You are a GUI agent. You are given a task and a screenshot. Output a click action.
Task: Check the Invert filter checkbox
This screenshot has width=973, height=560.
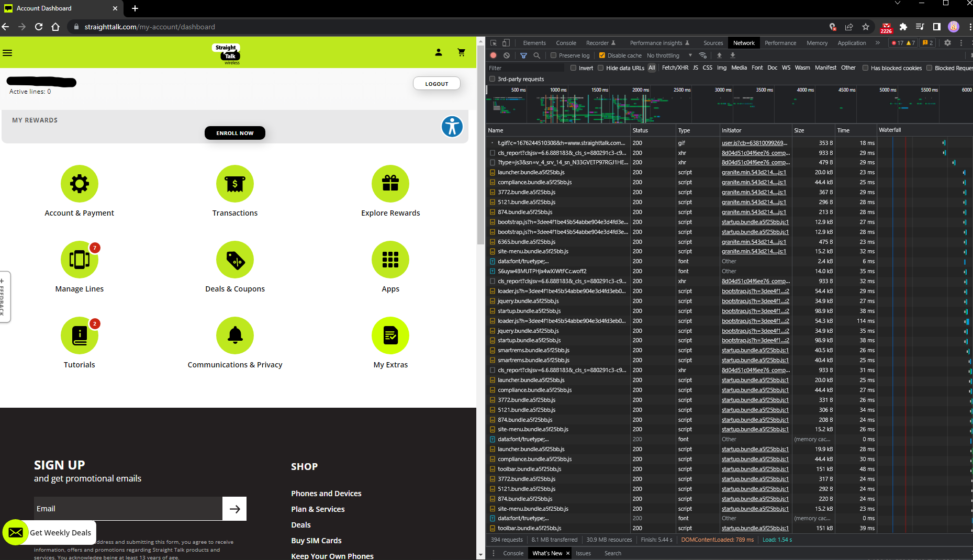point(574,68)
